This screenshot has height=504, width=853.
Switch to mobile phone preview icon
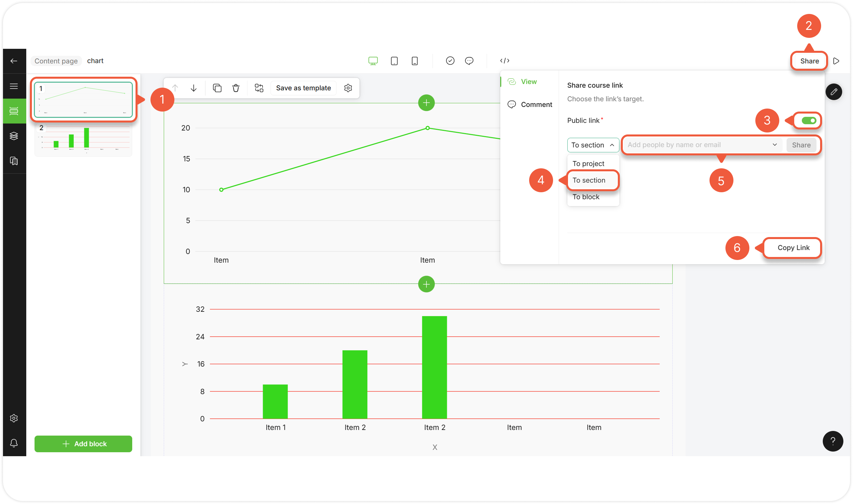click(415, 61)
